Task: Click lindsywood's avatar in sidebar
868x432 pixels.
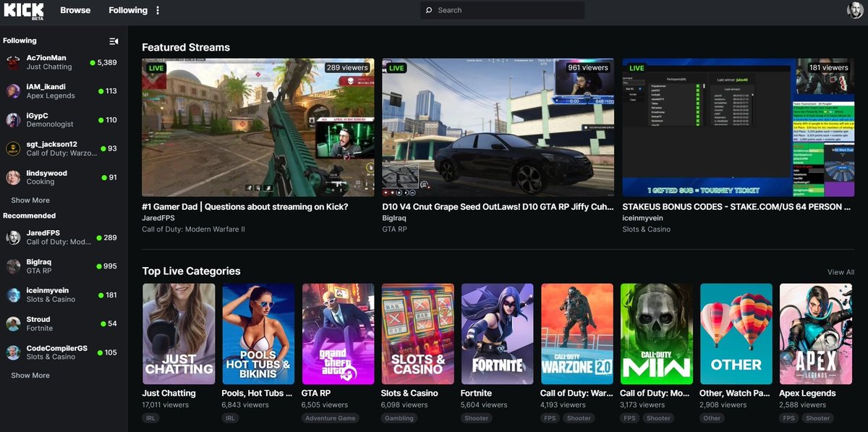Action: 13,177
